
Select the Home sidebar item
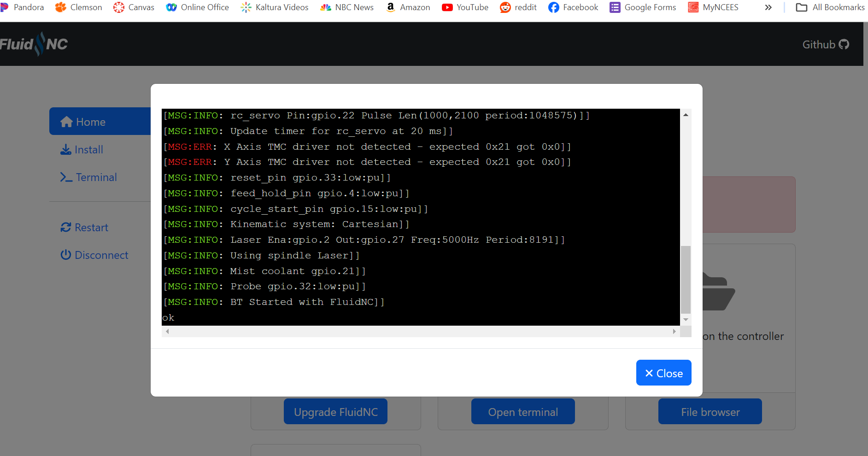[x=91, y=122]
